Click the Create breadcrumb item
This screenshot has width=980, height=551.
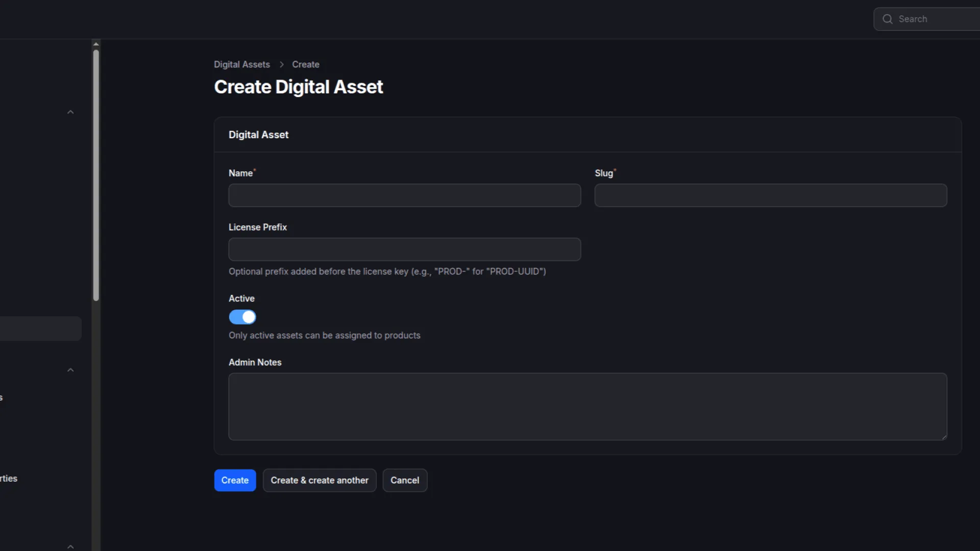click(x=305, y=65)
